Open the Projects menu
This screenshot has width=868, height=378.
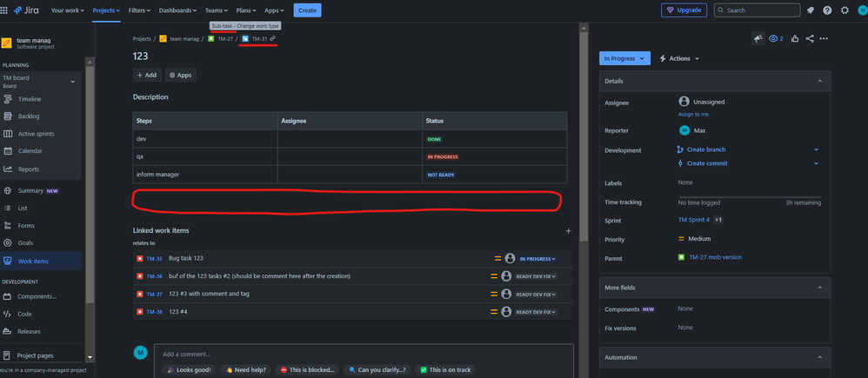(106, 10)
